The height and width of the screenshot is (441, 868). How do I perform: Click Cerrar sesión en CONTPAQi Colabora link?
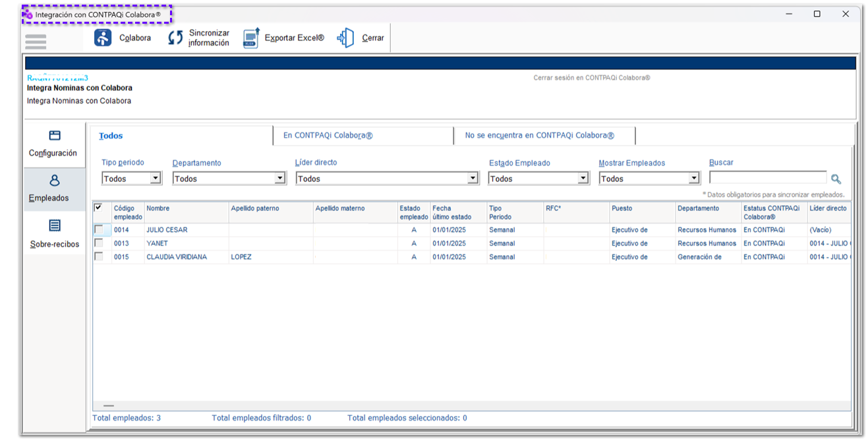coord(592,78)
